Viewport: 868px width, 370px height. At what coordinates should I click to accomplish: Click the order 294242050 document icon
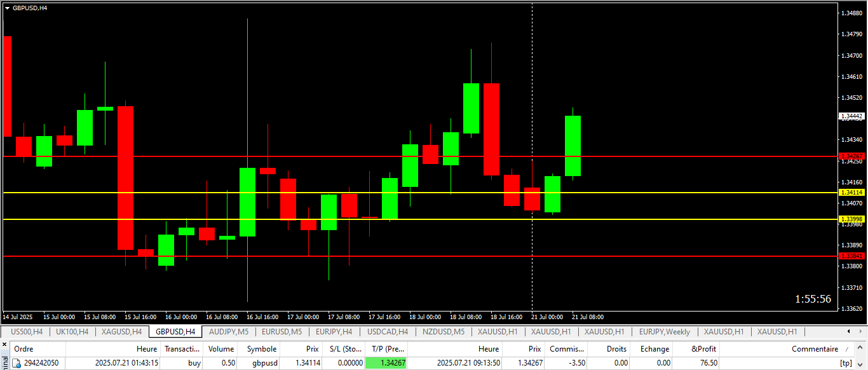click(17, 363)
